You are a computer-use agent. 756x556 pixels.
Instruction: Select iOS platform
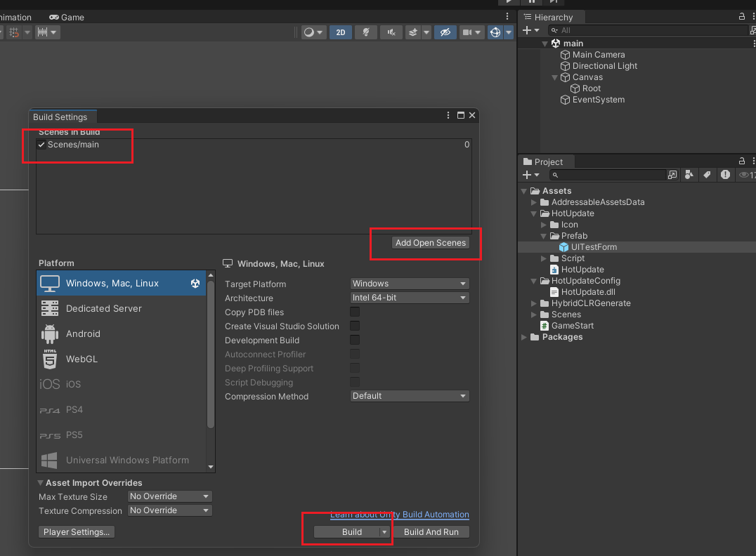pyautogui.click(x=122, y=384)
